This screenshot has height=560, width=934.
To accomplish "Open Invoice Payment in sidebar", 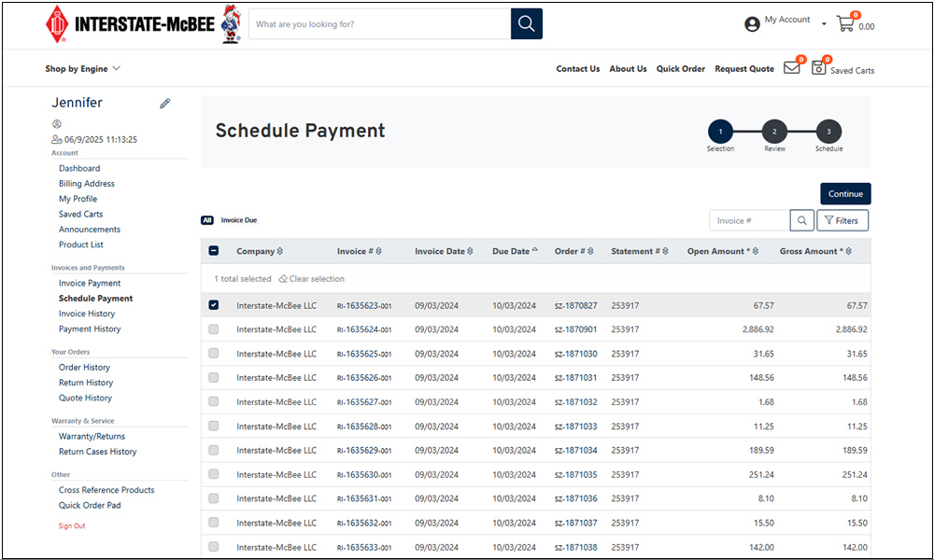I will click(x=90, y=284).
